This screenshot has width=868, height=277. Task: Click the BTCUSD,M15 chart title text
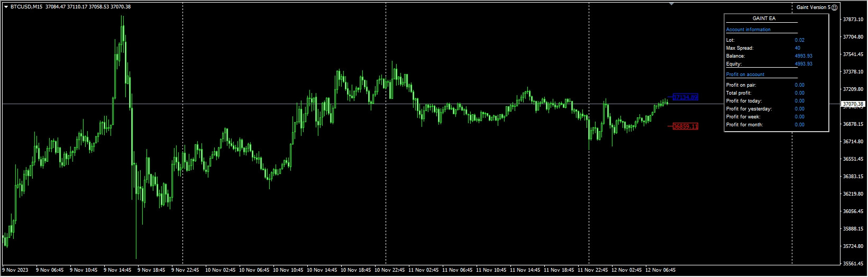point(26,7)
